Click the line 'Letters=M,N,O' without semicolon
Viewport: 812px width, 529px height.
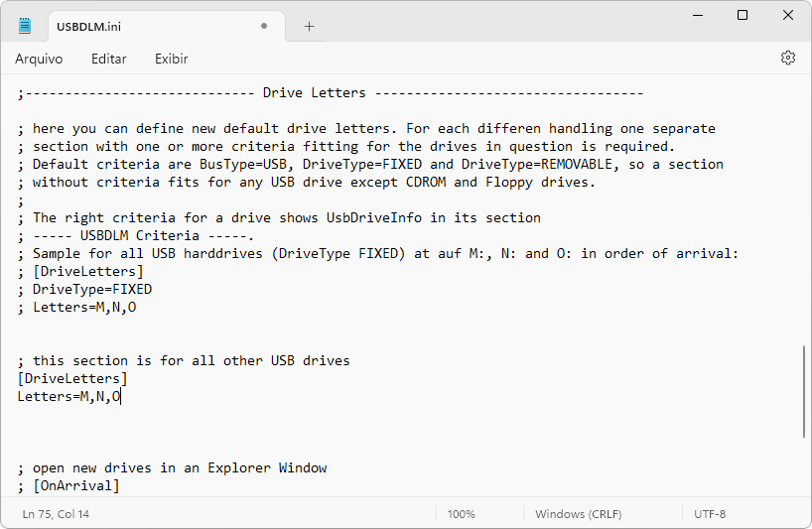coord(68,396)
